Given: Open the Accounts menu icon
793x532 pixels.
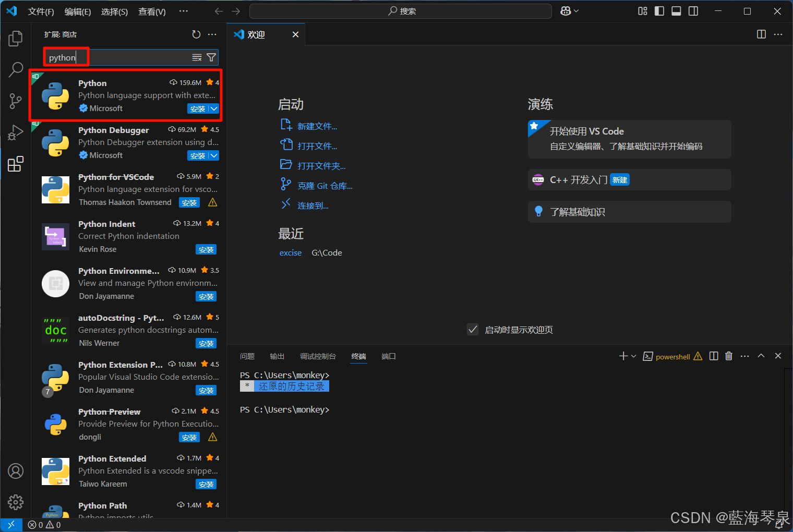Looking at the screenshot, I should (16, 471).
